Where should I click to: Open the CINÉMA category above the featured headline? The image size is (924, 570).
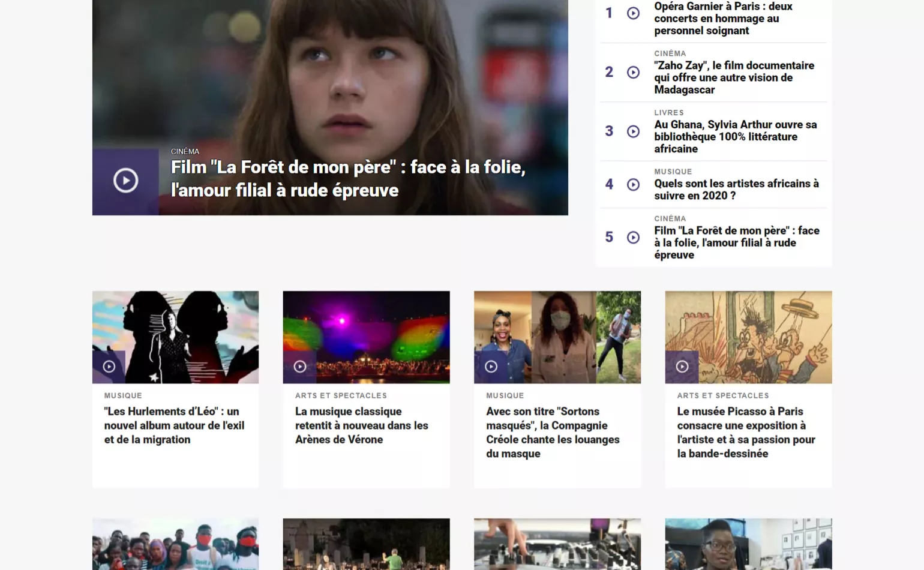coord(184,151)
